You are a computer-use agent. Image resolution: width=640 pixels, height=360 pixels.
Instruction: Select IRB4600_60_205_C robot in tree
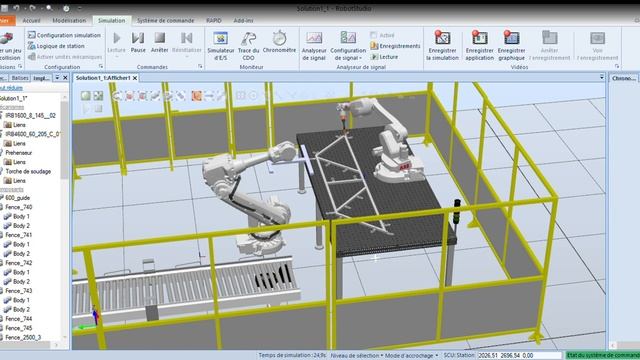[x=33, y=134]
